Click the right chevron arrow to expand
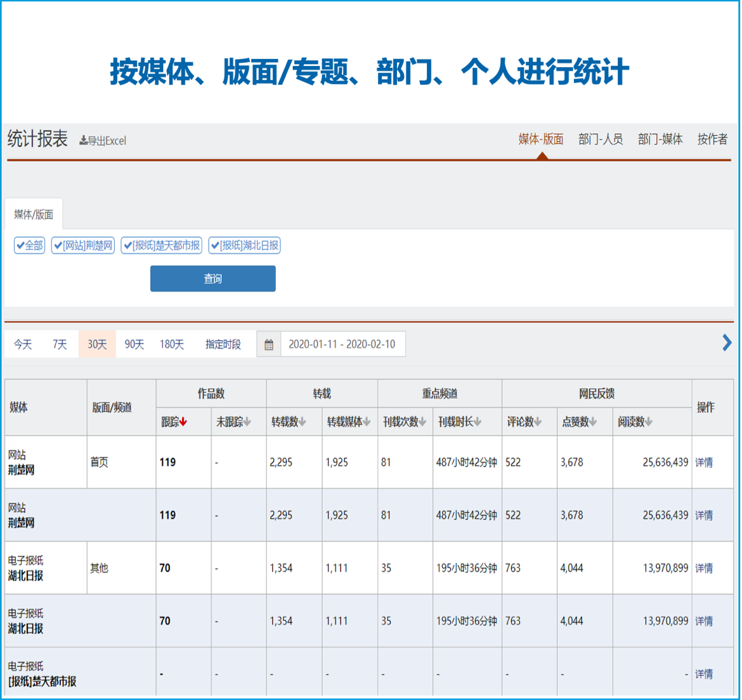742x700 pixels. [727, 342]
